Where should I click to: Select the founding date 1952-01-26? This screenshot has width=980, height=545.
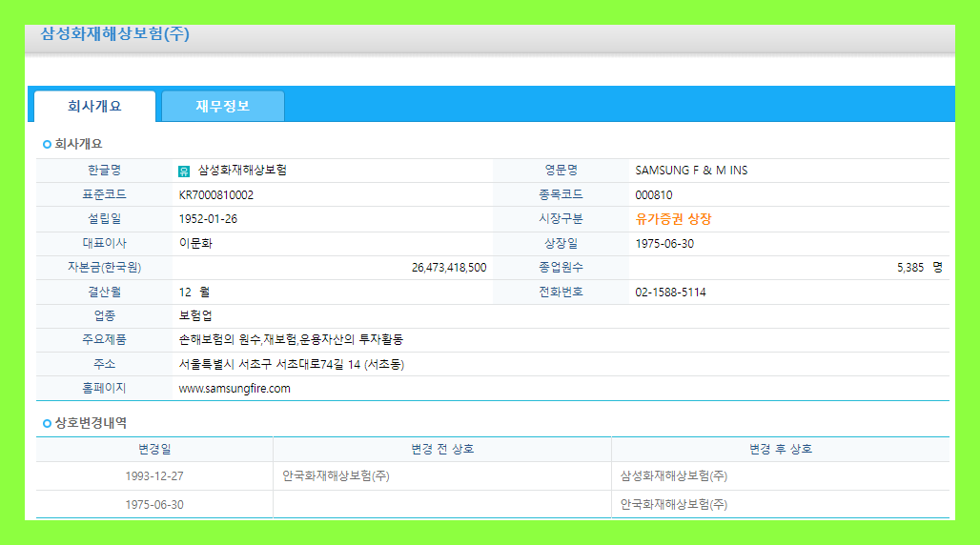[x=208, y=219]
